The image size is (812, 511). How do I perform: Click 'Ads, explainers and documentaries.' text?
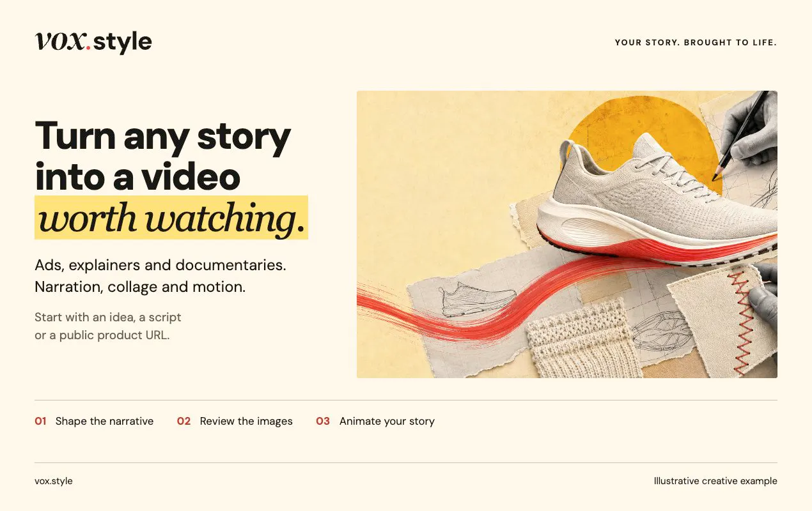pyautogui.click(x=160, y=264)
